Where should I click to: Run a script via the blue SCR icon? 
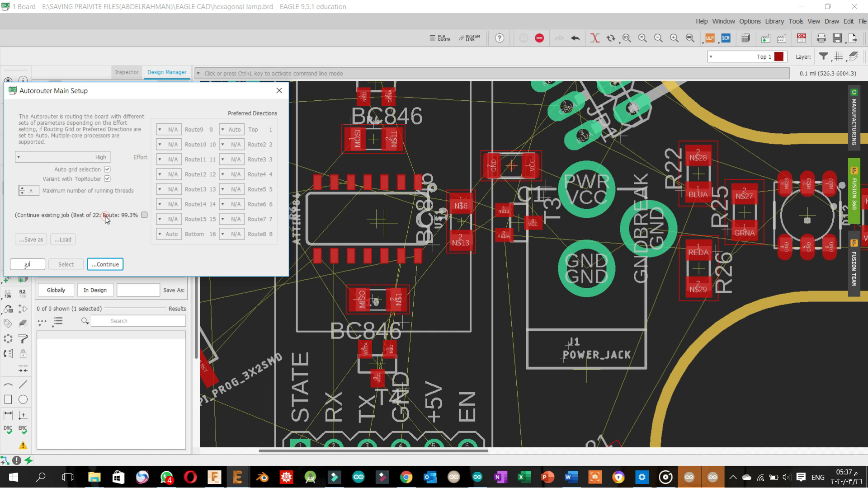[x=726, y=38]
